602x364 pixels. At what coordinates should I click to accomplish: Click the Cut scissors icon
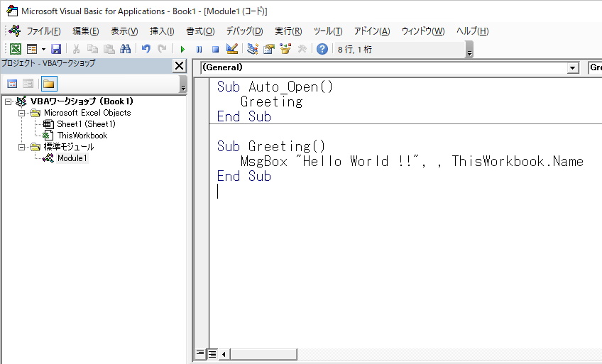coord(76,49)
